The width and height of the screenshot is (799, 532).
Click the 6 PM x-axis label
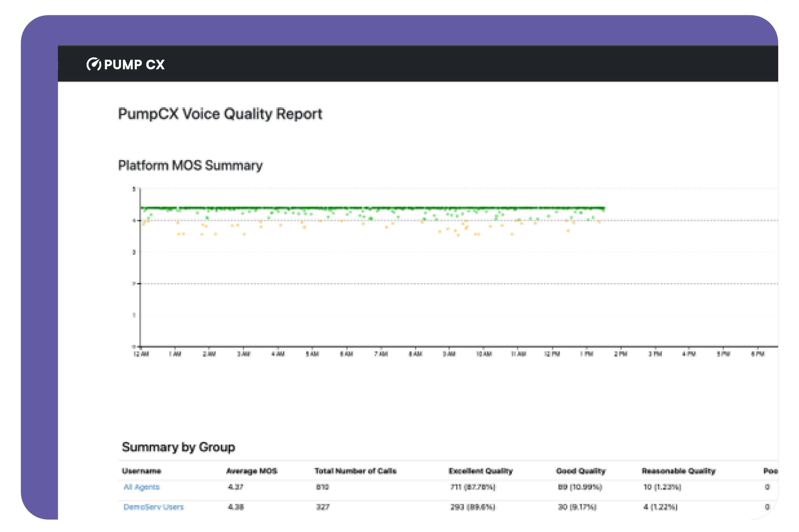coord(757,354)
